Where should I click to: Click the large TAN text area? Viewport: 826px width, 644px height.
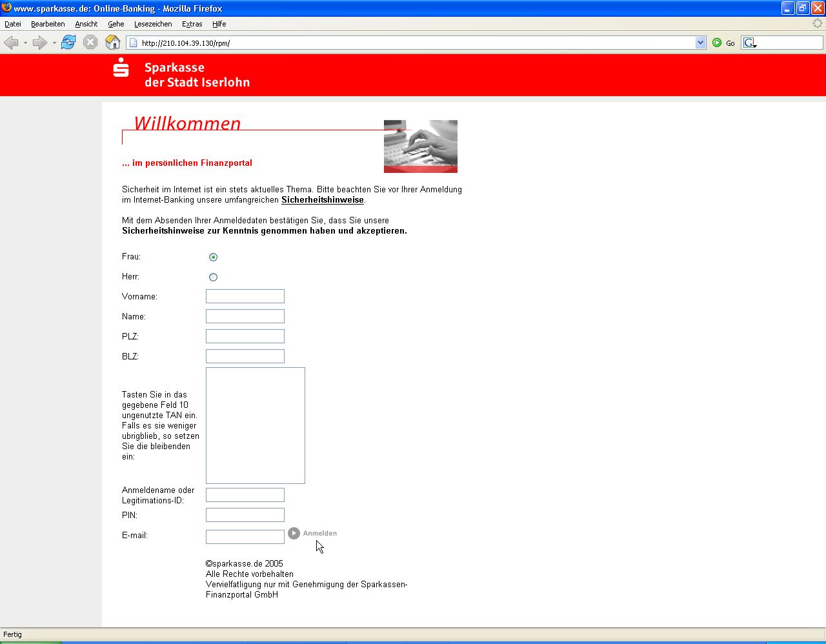click(256, 425)
